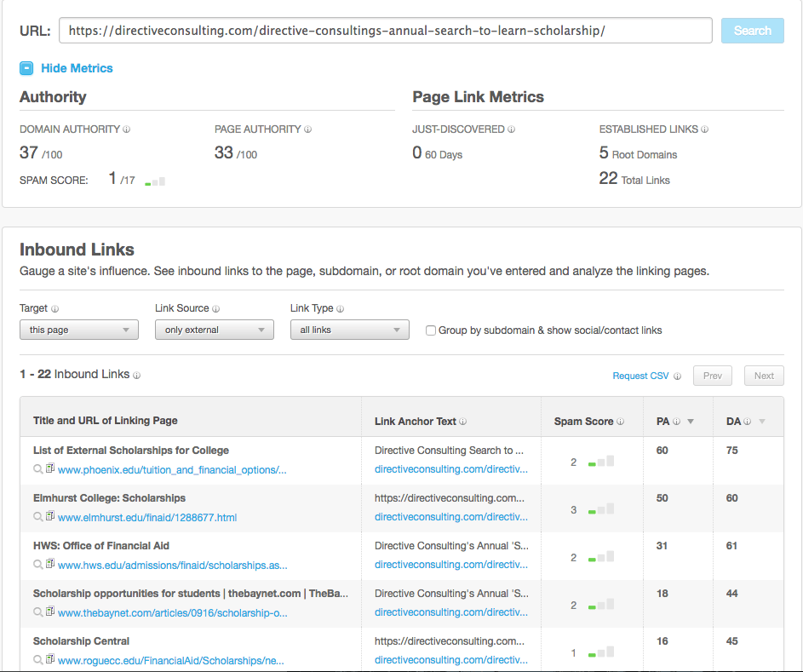Click the Hide Metrics minus icon
803x672 pixels.
tap(26, 68)
